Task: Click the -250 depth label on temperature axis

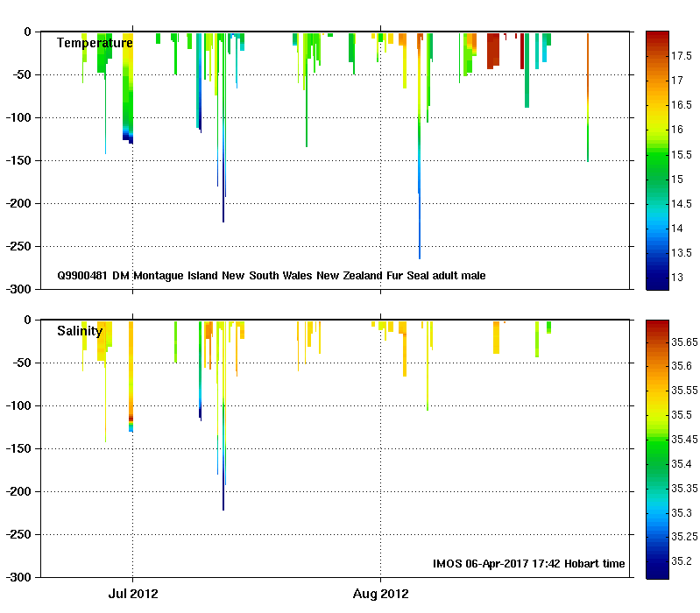Action: pos(19,246)
